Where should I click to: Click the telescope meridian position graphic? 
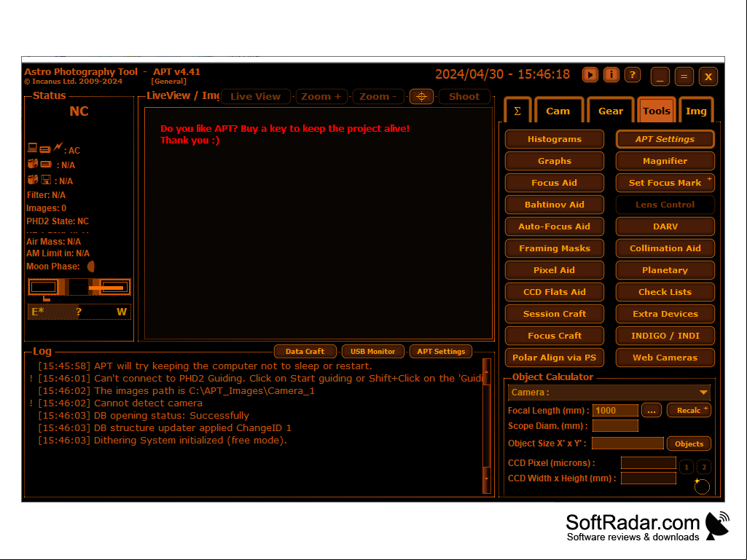tap(79, 288)
